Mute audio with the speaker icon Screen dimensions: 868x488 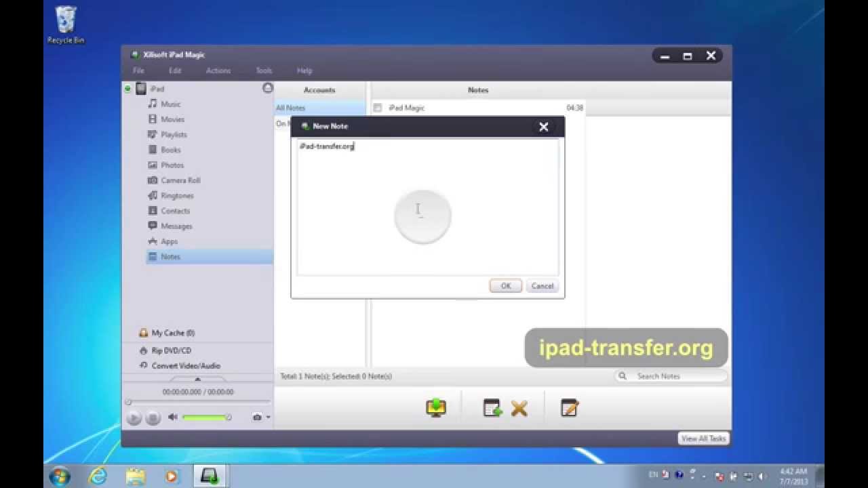(173, 418)
